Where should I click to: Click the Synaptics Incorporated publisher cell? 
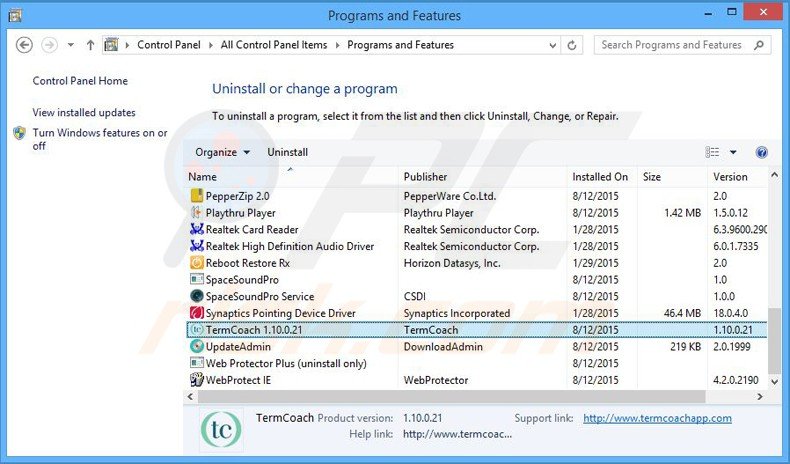click(456, 313)
